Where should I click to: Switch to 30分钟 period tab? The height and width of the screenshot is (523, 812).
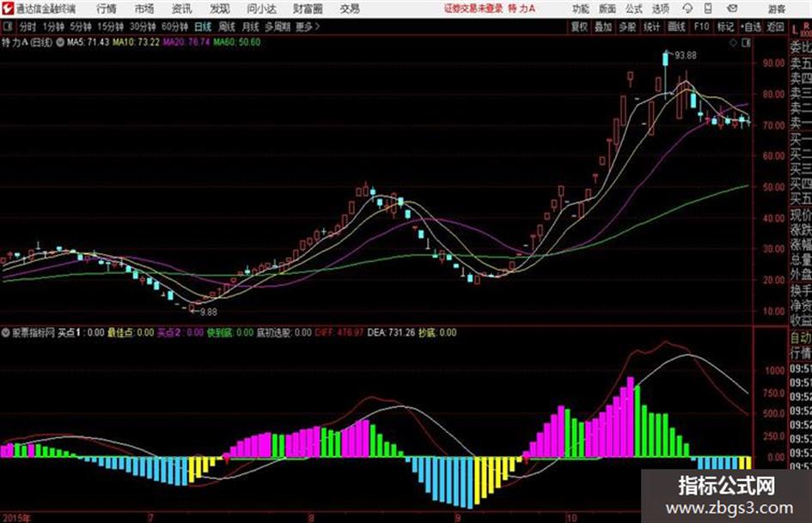point(143,27)
